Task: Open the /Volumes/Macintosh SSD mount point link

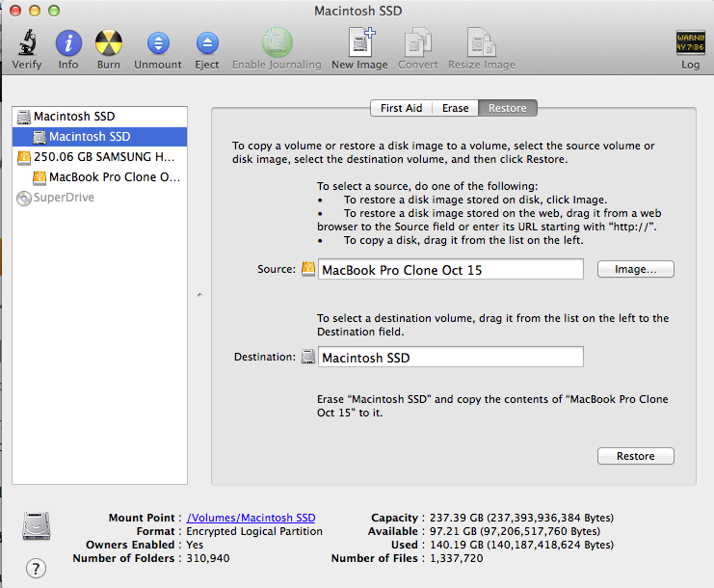Action: [251, 518]
